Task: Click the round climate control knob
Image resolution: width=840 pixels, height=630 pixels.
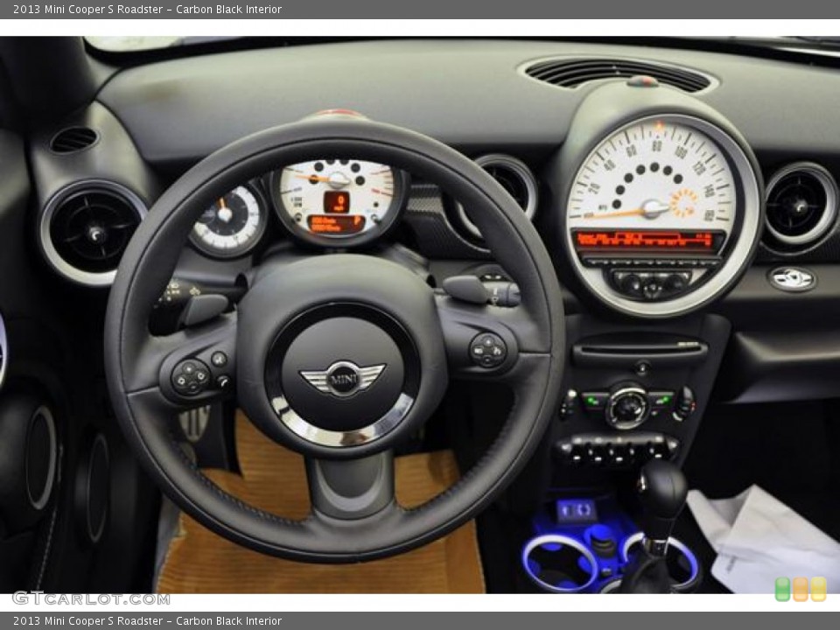Action: point(626,407)
